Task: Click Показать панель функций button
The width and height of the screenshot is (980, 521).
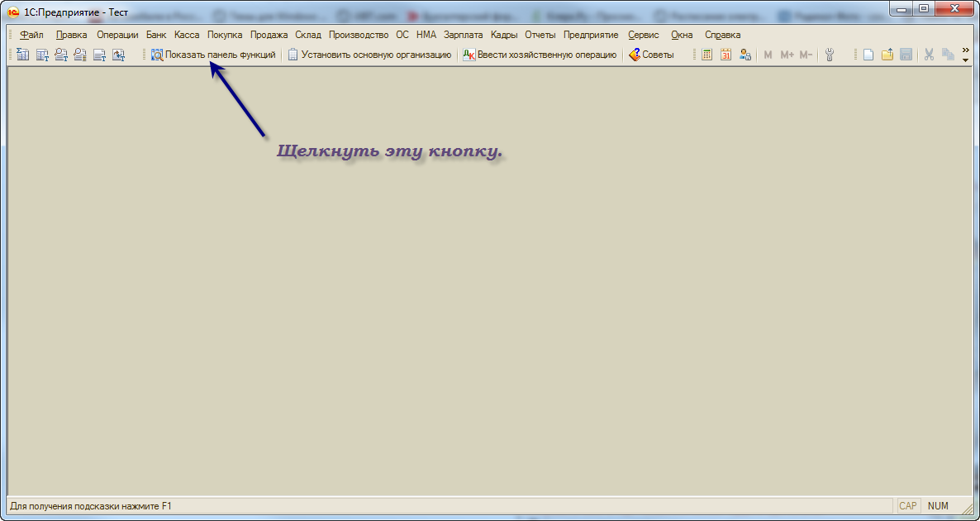Action: point(212,55)
